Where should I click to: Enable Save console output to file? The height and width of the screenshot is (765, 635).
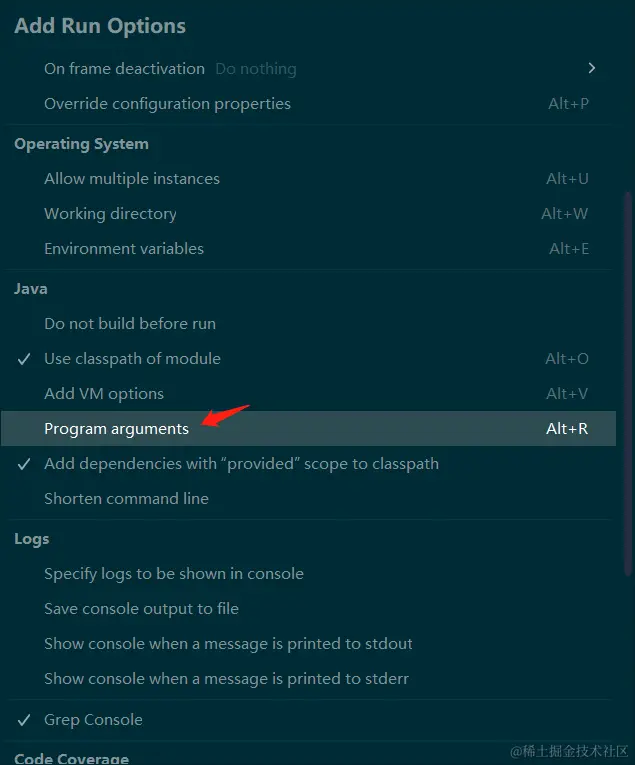point(141,609)
